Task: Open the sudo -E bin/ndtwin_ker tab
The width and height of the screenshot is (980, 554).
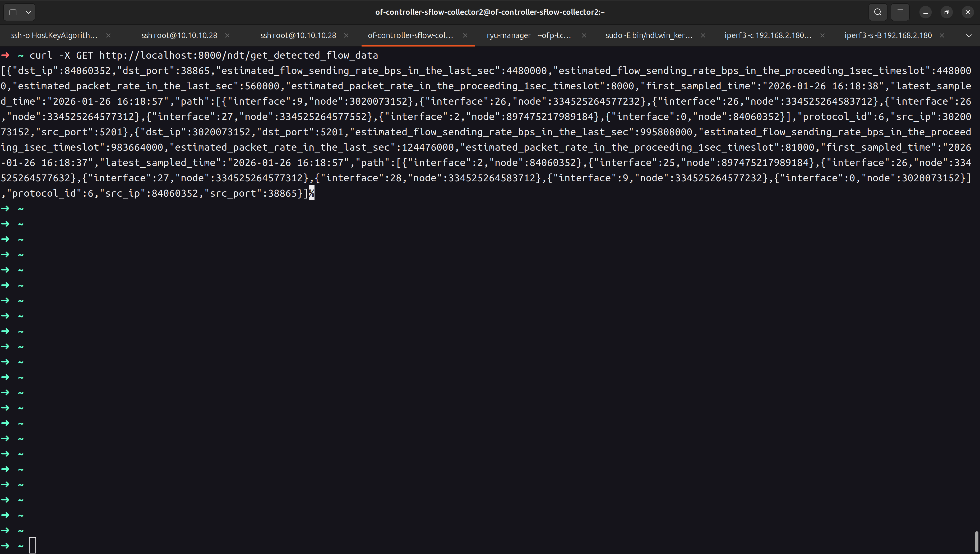Action: [x=649, y=35]
